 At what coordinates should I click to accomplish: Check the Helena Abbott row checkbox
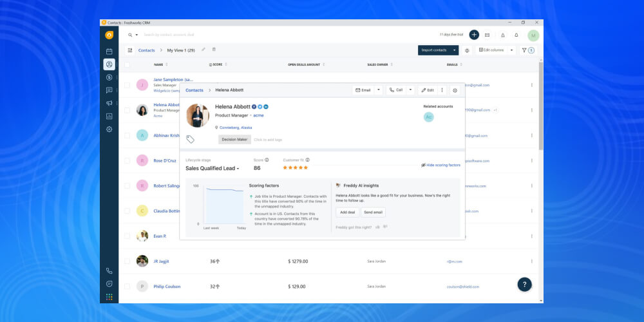(128, 110)
